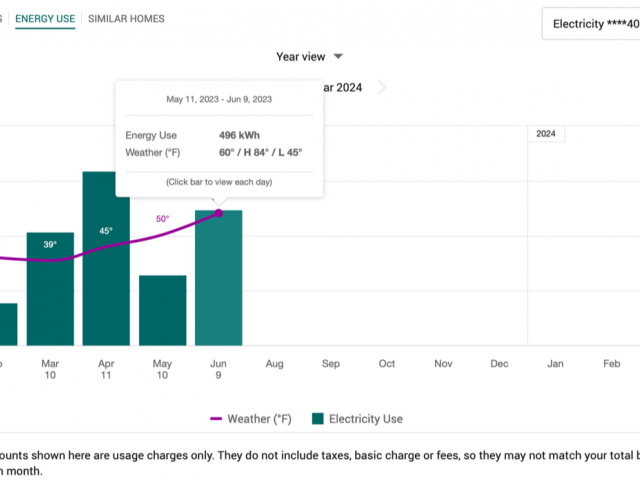Click the 45° temperature label on April bar
The width and height of the screenshot is (640, 480).
[x=106, y=231]
